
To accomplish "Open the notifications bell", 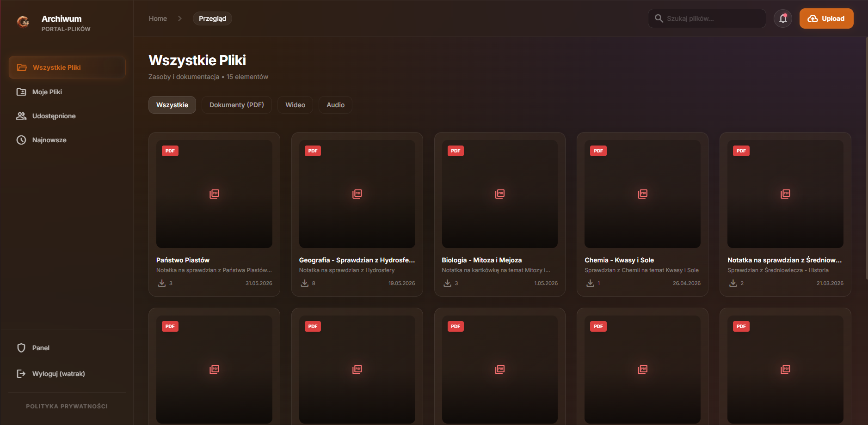I will click(783, 18).
